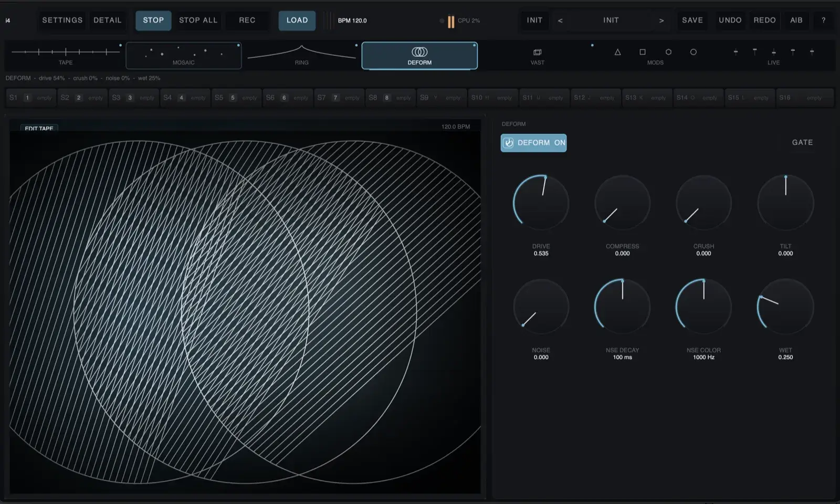Open the VAST module tab
The image size is (840, 504).
coord(537,56)
